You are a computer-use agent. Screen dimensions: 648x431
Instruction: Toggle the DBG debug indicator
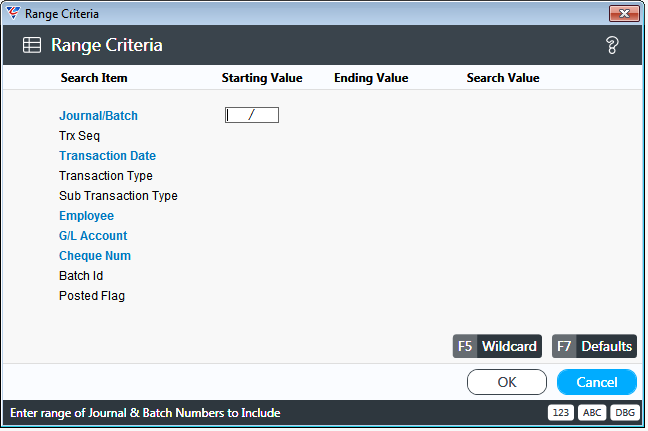pos(625,412)
